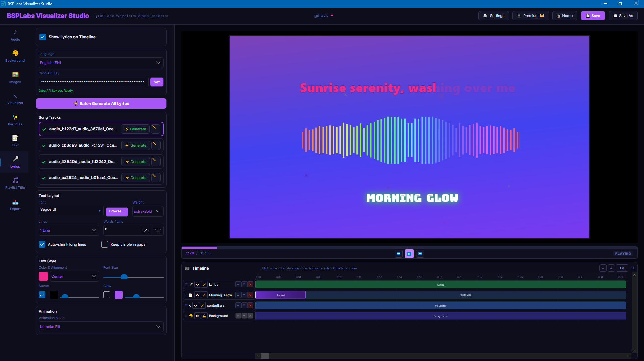Open the Audio panel in sidebar
The image size is (644, 361).
pos(15,35)
